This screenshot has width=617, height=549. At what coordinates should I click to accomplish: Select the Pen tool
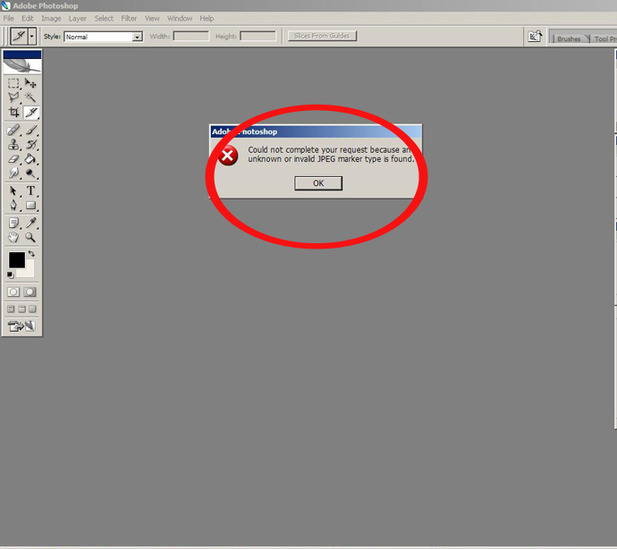[14, 205]
